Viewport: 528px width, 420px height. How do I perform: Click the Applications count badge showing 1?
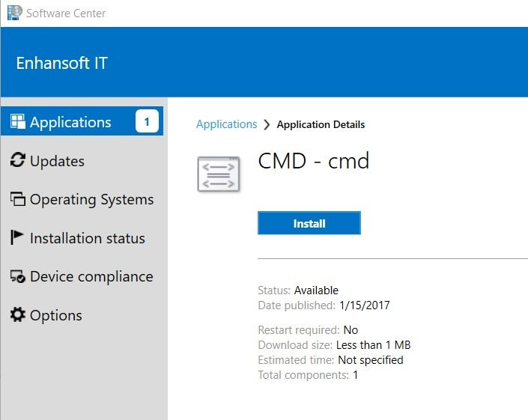(147, 121)
